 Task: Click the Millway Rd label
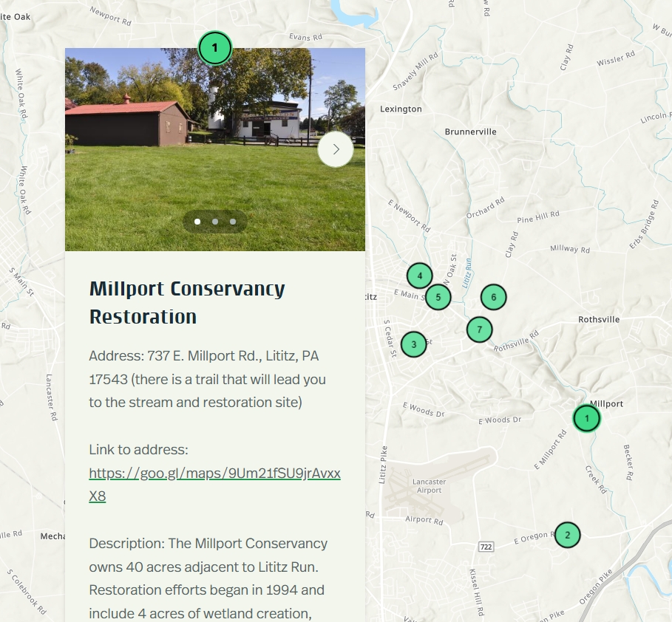[570, 248]
